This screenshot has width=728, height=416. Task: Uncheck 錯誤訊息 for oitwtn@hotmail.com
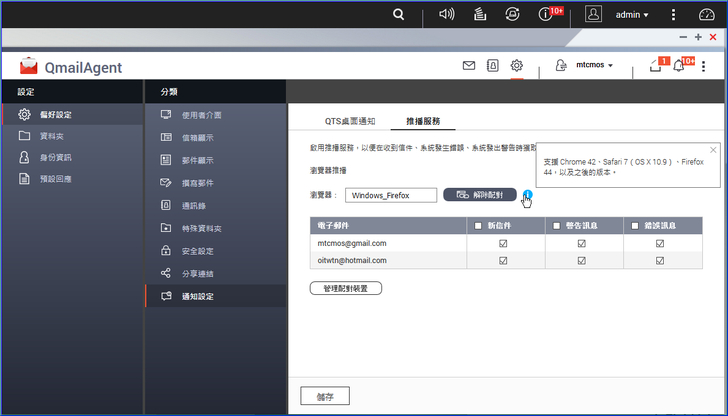pos(659,260)
